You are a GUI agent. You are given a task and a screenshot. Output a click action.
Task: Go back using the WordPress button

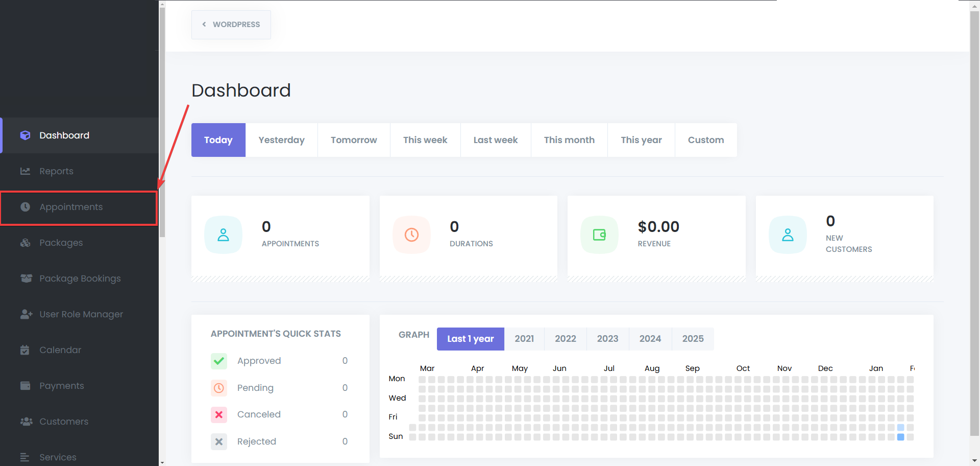coord(231,25)
